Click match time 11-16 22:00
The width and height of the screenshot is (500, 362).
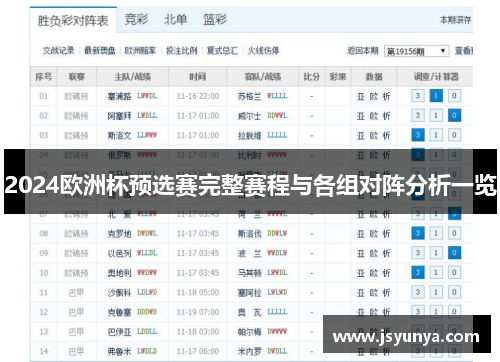point(198,96)
